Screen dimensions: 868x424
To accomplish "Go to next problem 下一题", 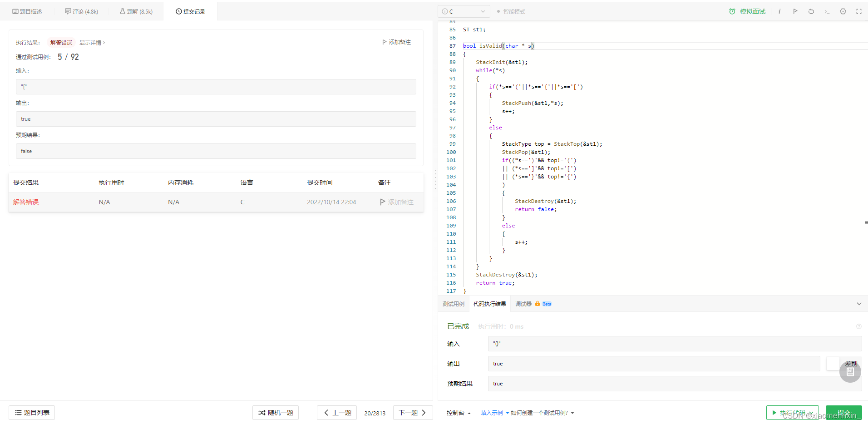I will pos(413,413).
